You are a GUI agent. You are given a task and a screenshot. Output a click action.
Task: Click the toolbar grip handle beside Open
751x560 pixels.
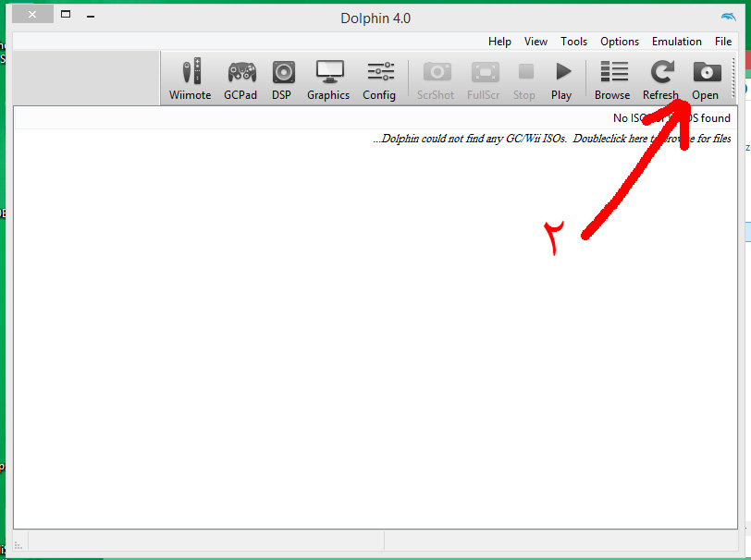733,79
